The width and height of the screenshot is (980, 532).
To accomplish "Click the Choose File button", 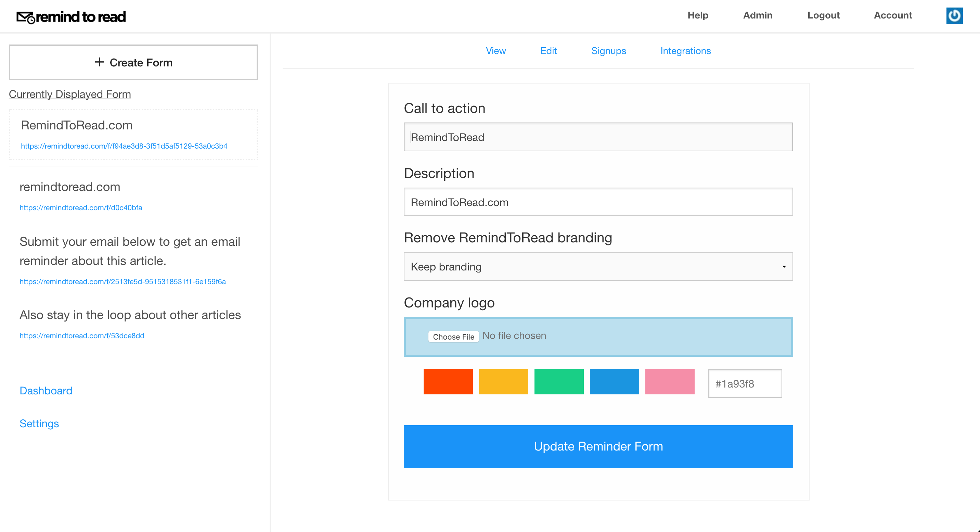I will pos(453,337).
